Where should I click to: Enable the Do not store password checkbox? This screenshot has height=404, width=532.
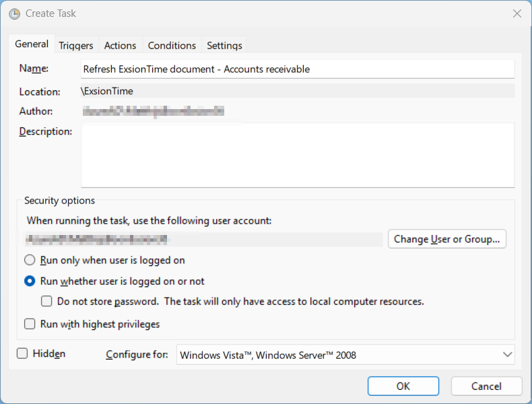(x=46, y=302)
